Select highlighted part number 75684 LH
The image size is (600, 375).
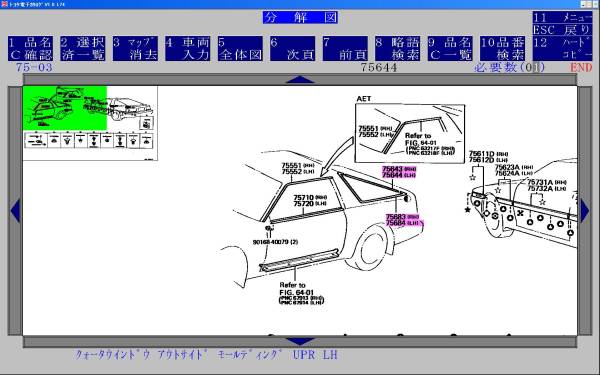tap(403, 223)
